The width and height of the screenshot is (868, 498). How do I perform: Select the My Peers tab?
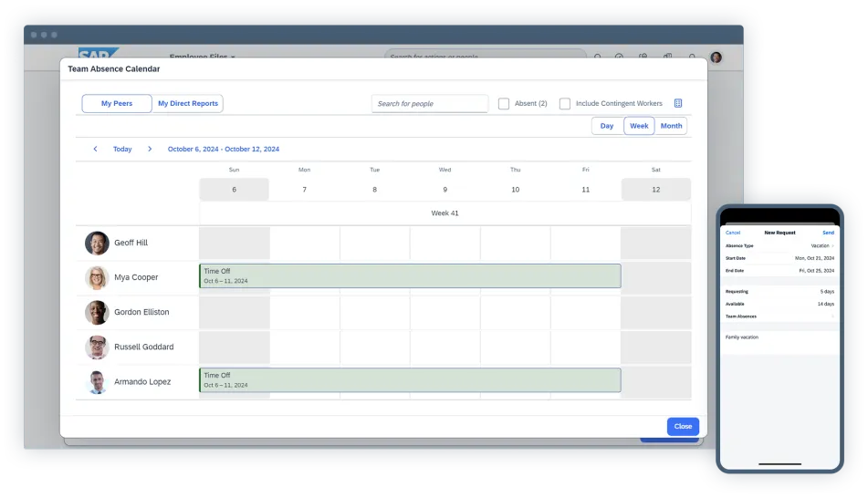pos(117,104)
